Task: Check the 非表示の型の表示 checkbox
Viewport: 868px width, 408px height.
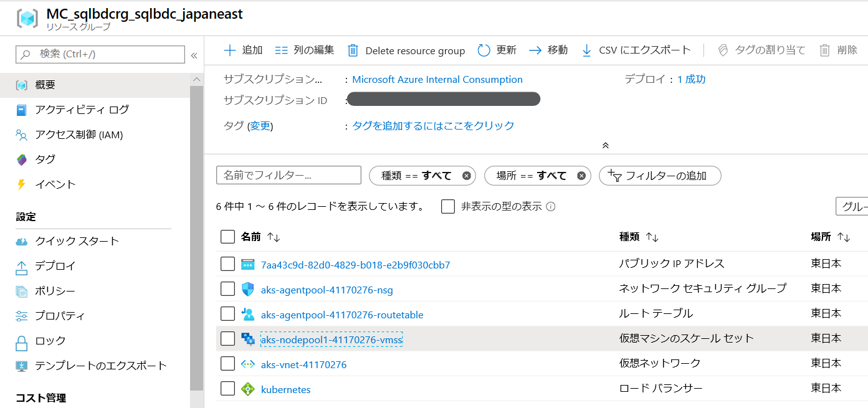Action: (447, 207)
